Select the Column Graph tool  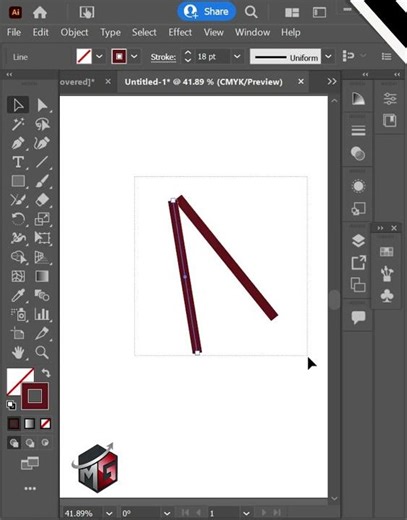[x=42, y=314]
